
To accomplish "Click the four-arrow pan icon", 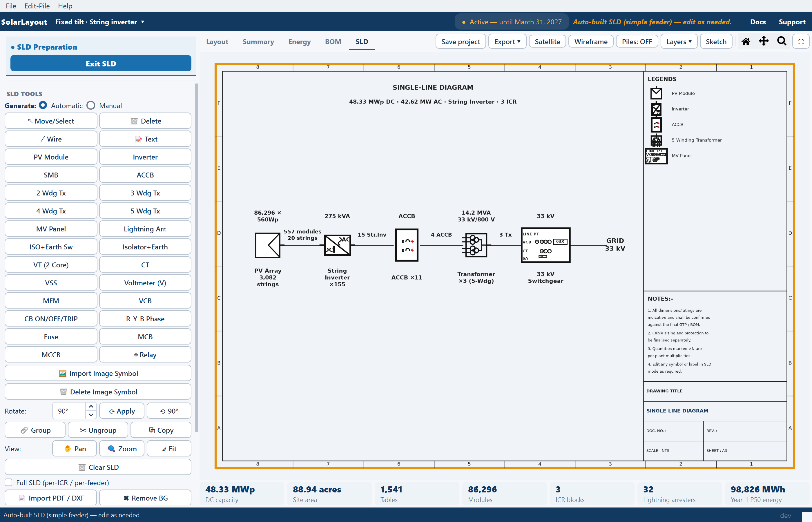I will pyautogui.click(x=764, y=41).
